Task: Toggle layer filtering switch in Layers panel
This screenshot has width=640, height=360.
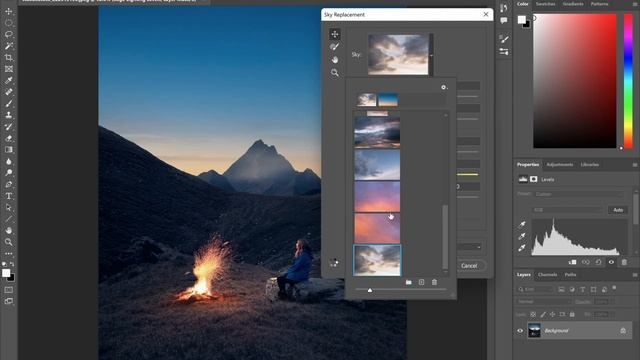Action: point(614,288)
